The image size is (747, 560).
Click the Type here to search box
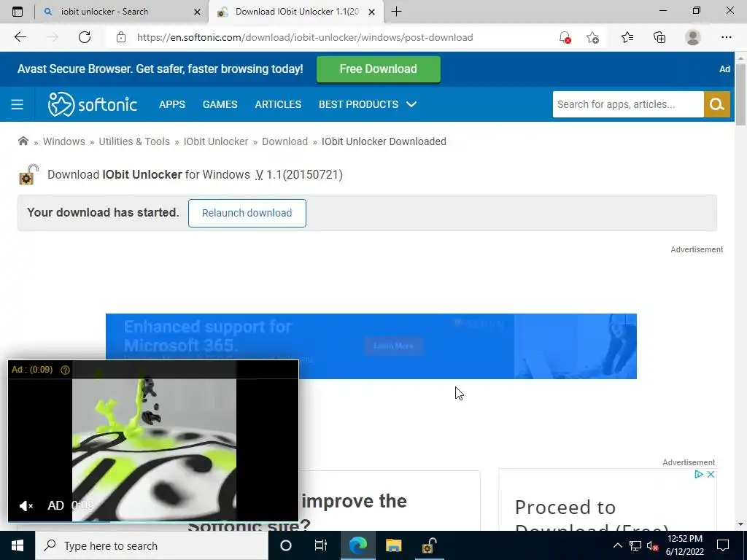(152, 545)
